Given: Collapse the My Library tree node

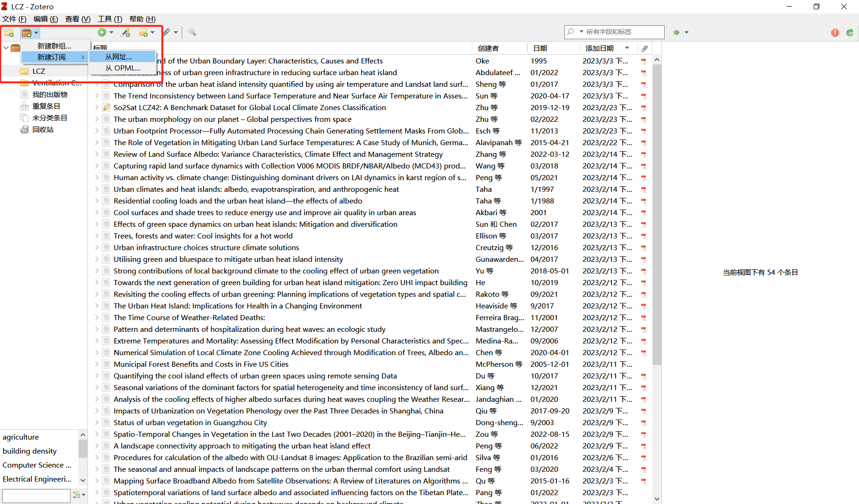Looking at the screenshot, I should pos(6,48).
